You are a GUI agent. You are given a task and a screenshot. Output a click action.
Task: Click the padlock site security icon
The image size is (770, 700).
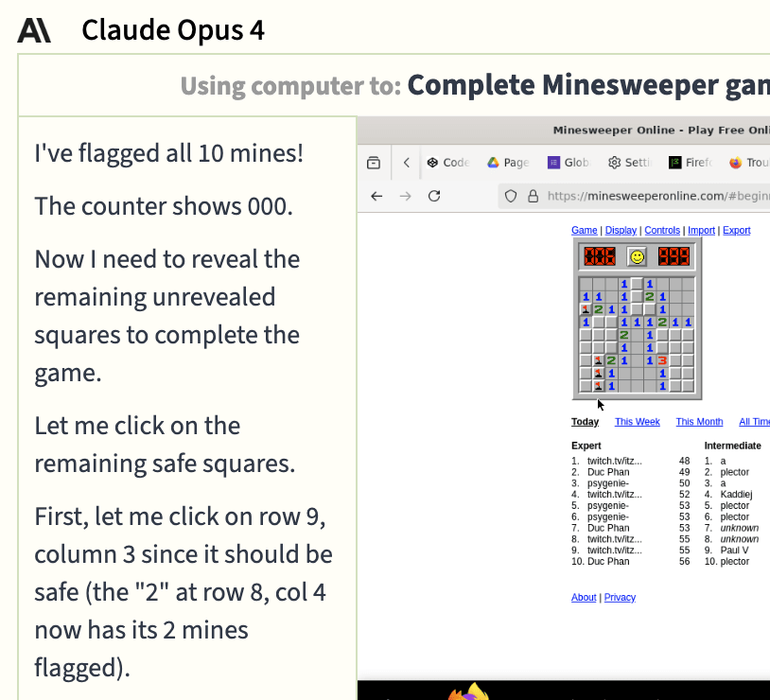coord(533,196)
